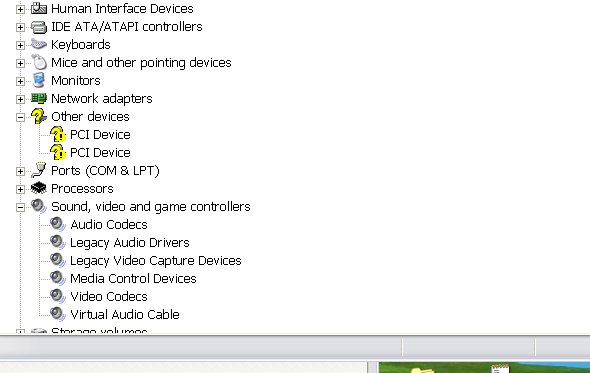This screenshot has height=373, width=590.
Task: Select the Virtual Audio Cable entry
Action: point(125,315)
